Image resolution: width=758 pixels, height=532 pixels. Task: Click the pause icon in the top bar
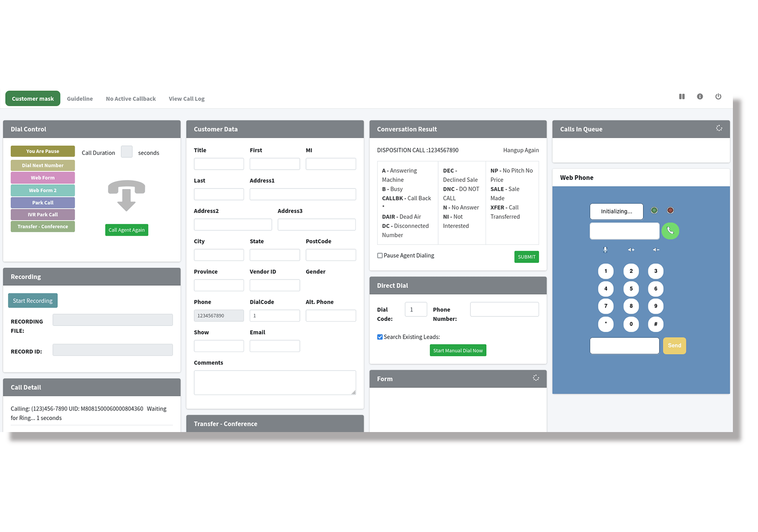[x=682, y=97]
